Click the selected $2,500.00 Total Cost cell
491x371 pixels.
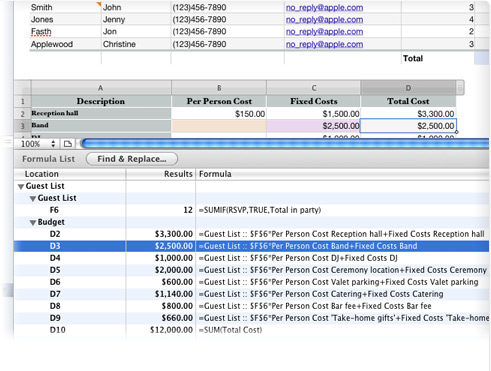[x=408, y=126]
